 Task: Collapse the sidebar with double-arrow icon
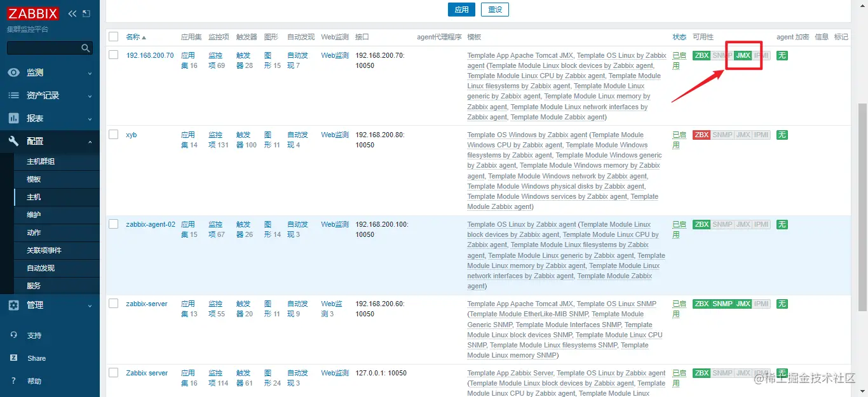tap(72, 13)
